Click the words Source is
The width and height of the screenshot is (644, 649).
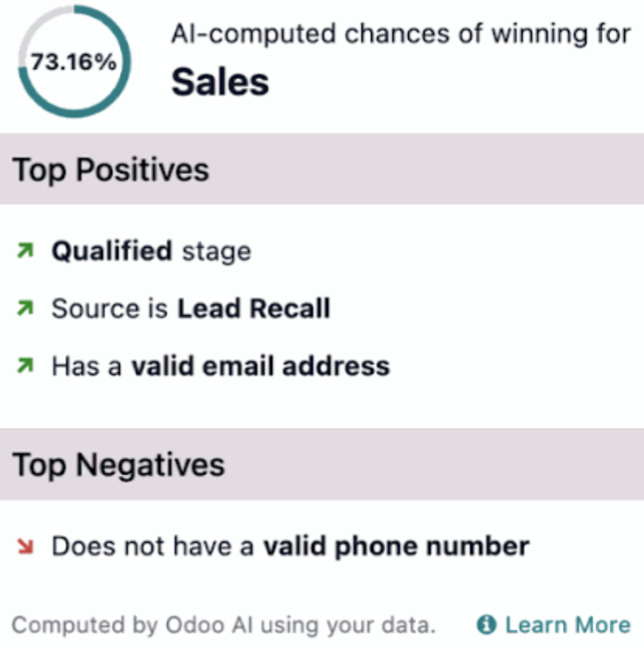[109, 309]
